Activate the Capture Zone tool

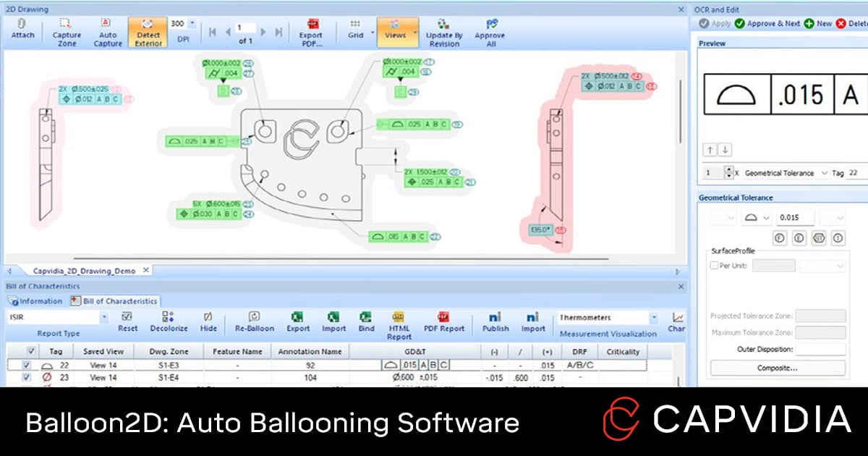(66, 33)
